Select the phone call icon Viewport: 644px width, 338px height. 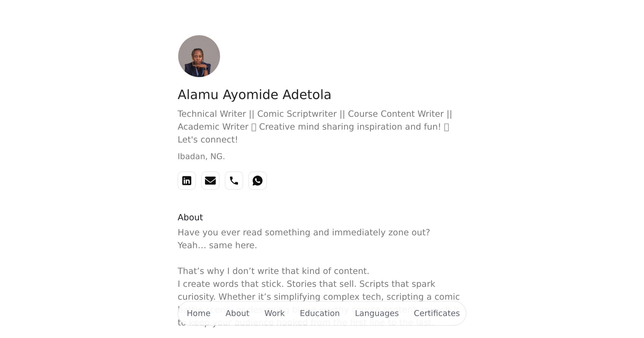click(x=234, y=181)
